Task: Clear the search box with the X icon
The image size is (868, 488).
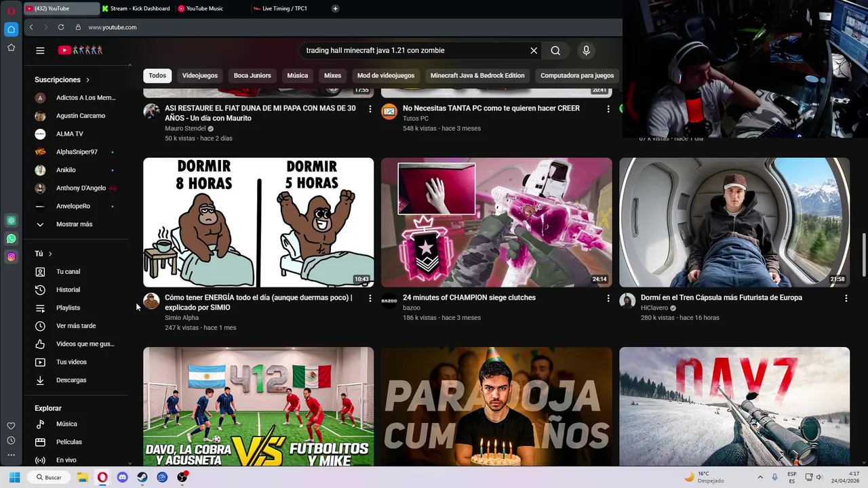Action: click(x=534, y=50)
